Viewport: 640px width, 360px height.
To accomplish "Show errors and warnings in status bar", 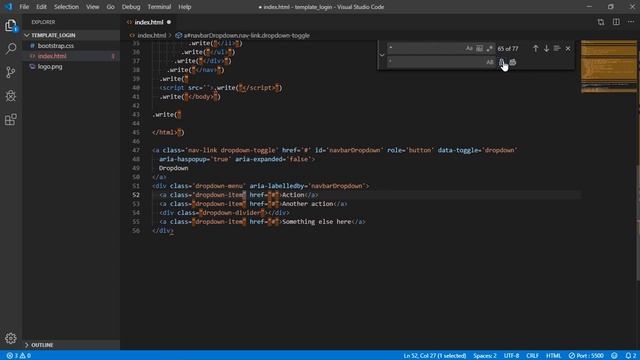I will (x=18, y=356).
